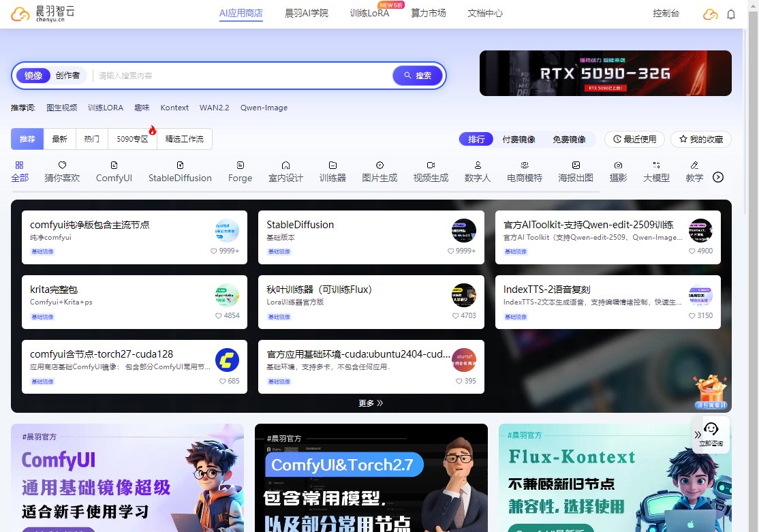Switch search mode to 镜像
The image size is (759, 532).
coord(33,76)
